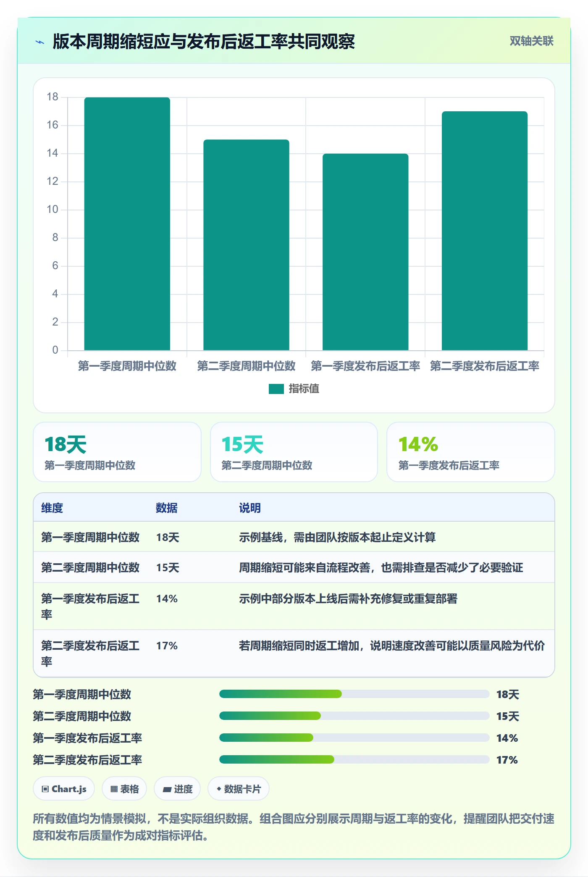Select the 第二季度周期中位数 bar in chart
Image resolution: width=588 pixels, height=877 pixels.
point(247,245)
